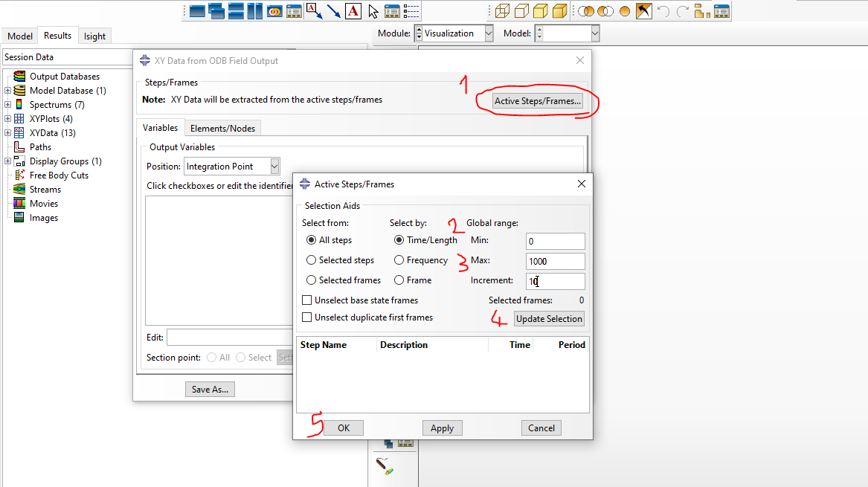Click the text annotation 'A' tool icon
The height and width of the screenshot is (487, 868).
tap(353, 11)
